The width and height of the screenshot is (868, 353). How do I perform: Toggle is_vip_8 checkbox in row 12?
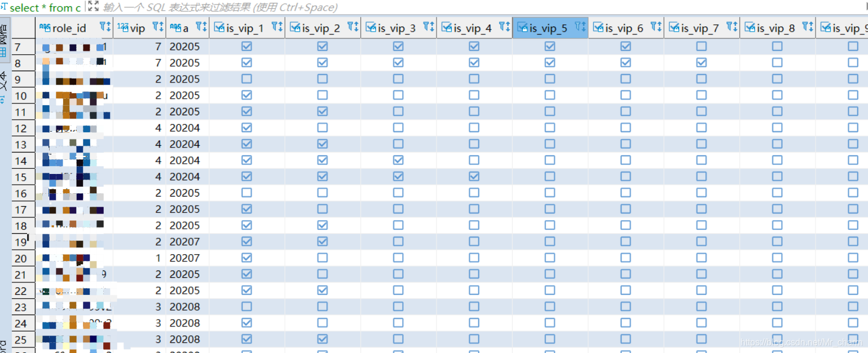(x=777, y=128)
